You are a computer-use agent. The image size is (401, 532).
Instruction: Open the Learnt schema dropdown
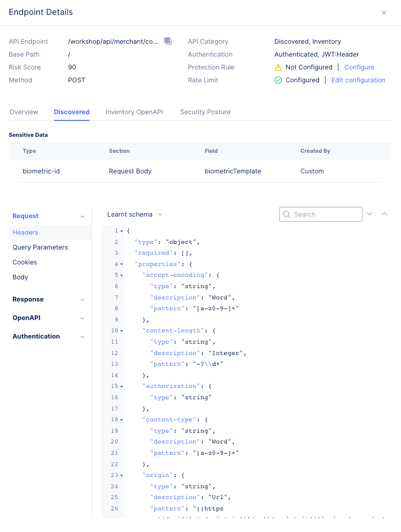tap(135, 214)
